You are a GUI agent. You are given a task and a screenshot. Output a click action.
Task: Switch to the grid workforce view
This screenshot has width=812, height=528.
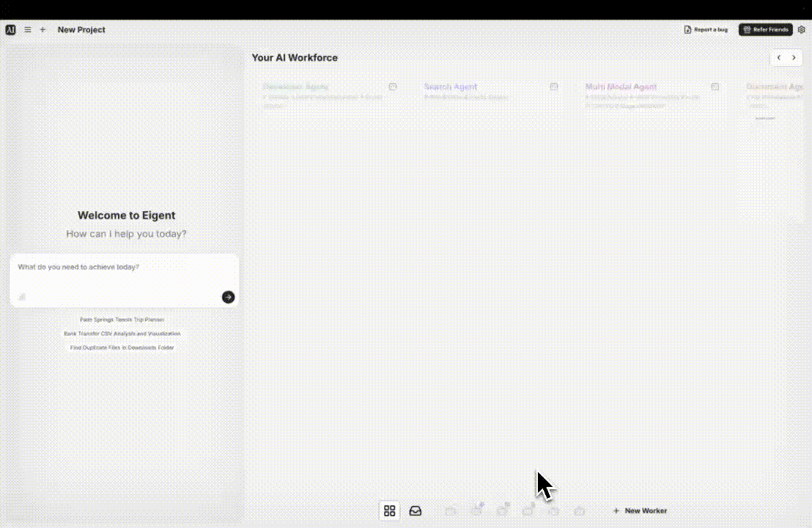pyautogui.click(x=389, y=511)
